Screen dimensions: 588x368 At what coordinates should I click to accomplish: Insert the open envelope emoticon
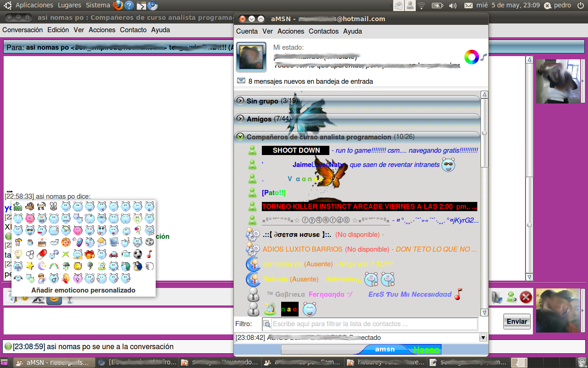pos(102,242)
